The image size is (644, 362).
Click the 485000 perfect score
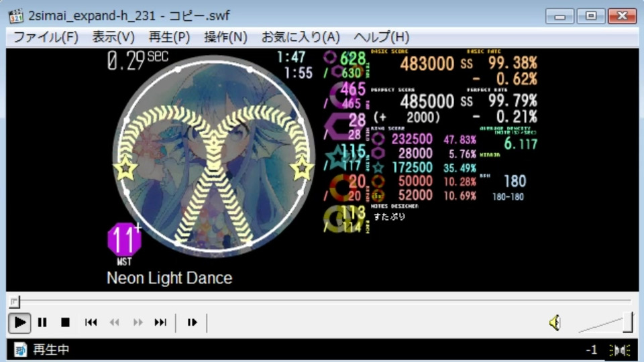[x=427, y=101]
